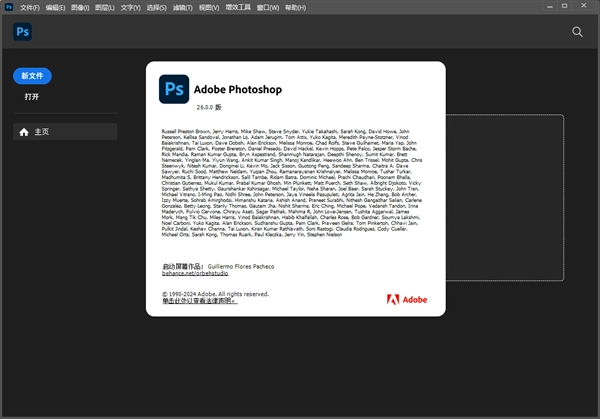Click the legal notices link 单击此处以查看法律声明
600x419 pixels.
point(201,300)
